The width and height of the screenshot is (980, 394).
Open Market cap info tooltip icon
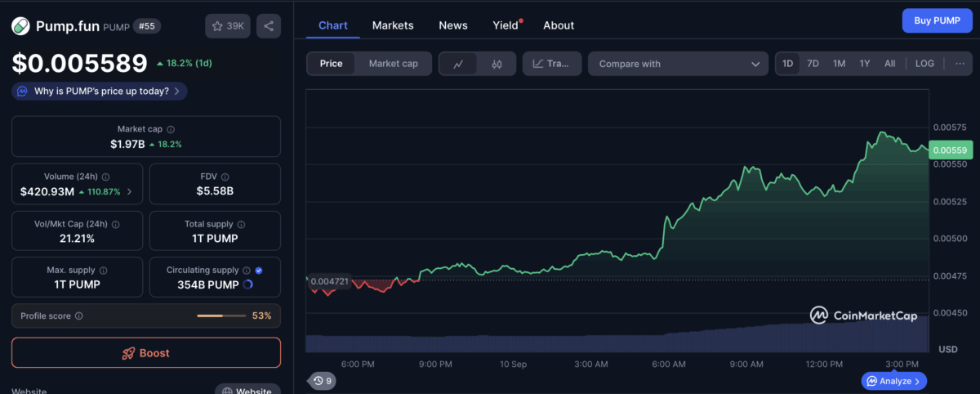[171, 129]
